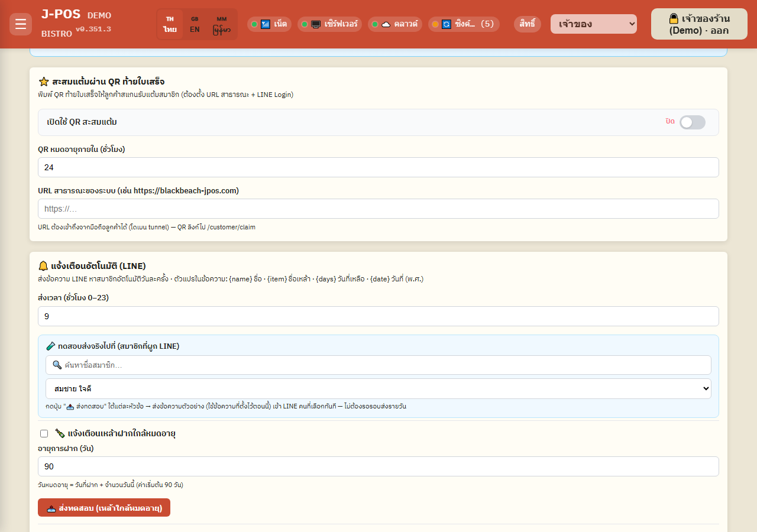The height and width of the screenshot is (532, 757).
Task: Switch language to Thai (TH)
Action: click(x=170, y=24)
